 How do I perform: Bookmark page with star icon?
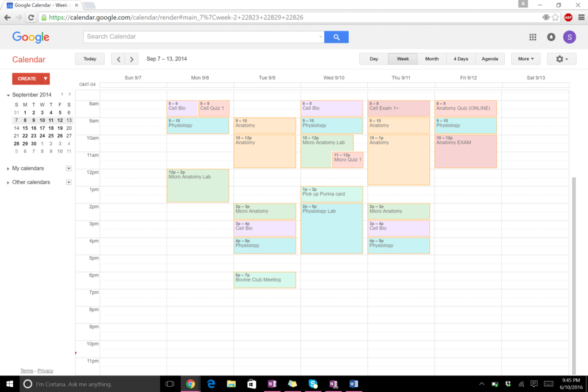coord(555,17)
